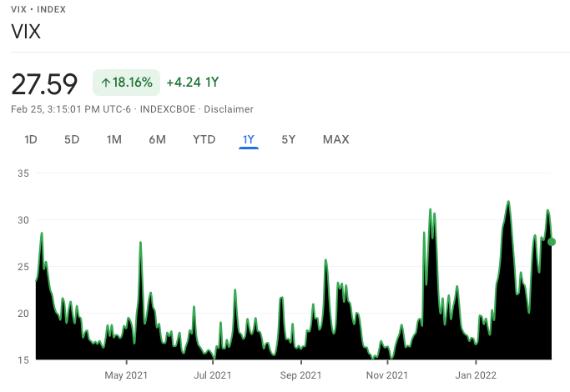Click the VIX title heading
570x392 pixels.
coord(26,31)
